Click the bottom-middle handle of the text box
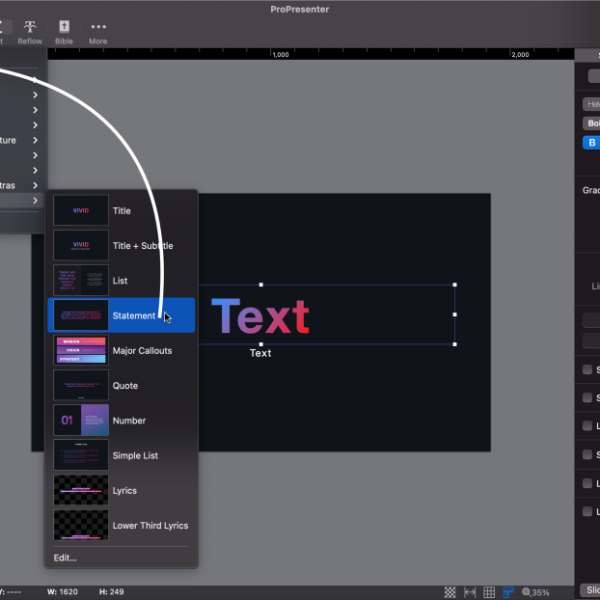 tap(261, 344)
